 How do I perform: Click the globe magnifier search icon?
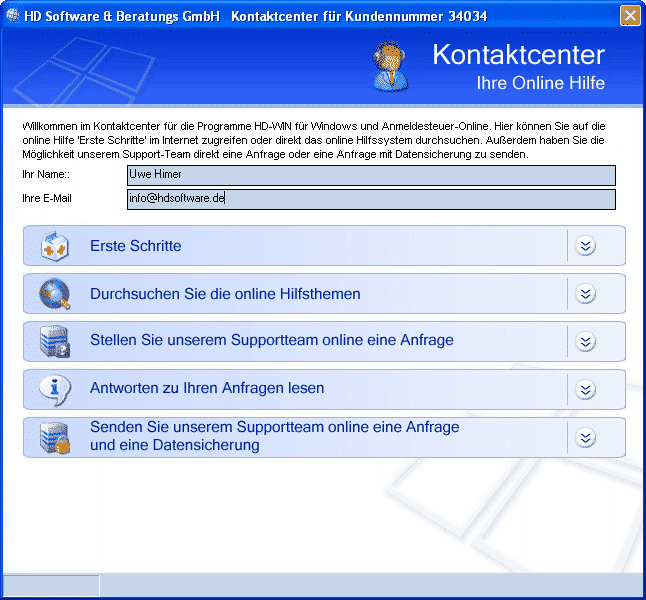tap(55, 294)
